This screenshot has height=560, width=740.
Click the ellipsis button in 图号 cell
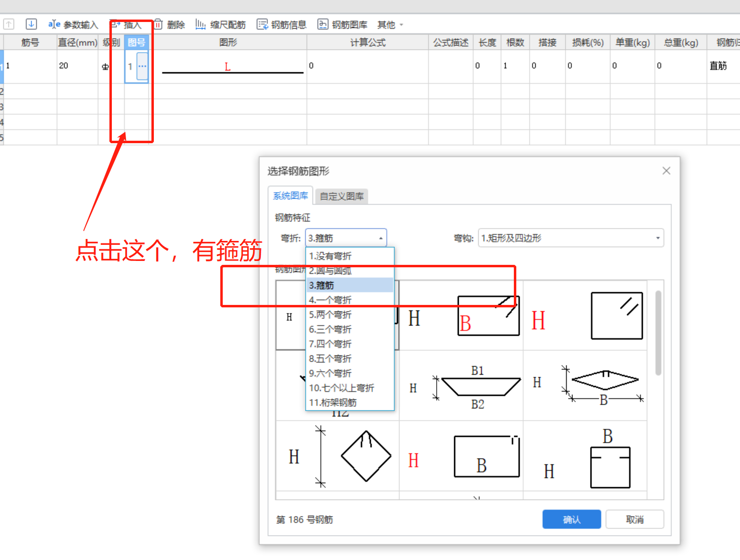[x=142, y=66]
